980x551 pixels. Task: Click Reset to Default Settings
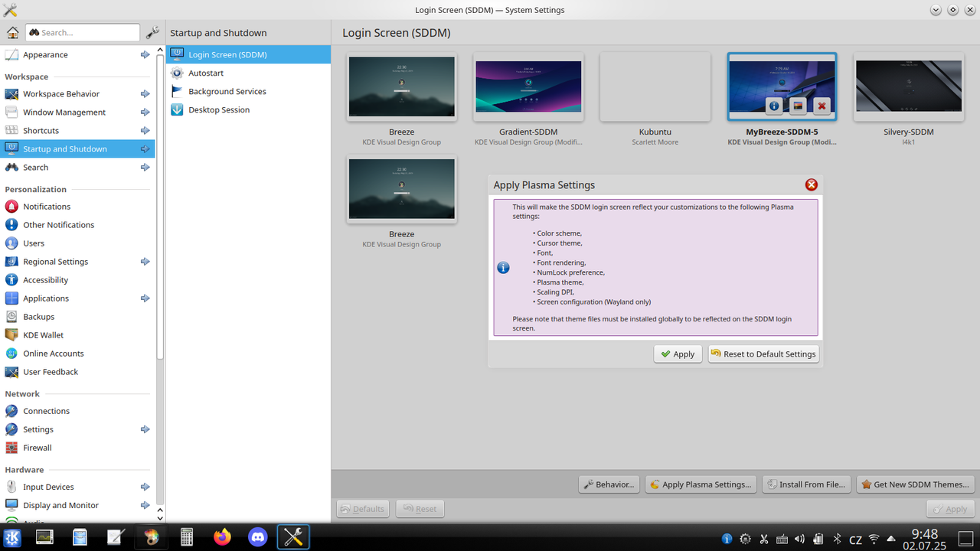click(763, 354)
